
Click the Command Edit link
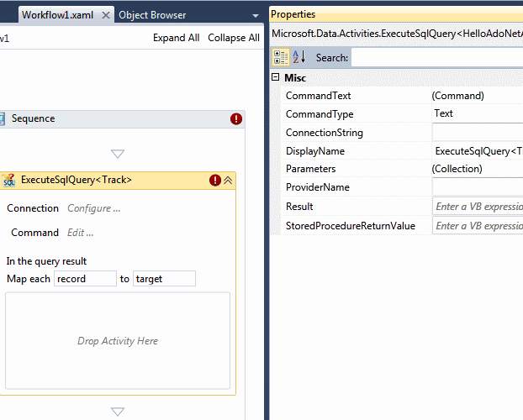[x=80, y=233]
